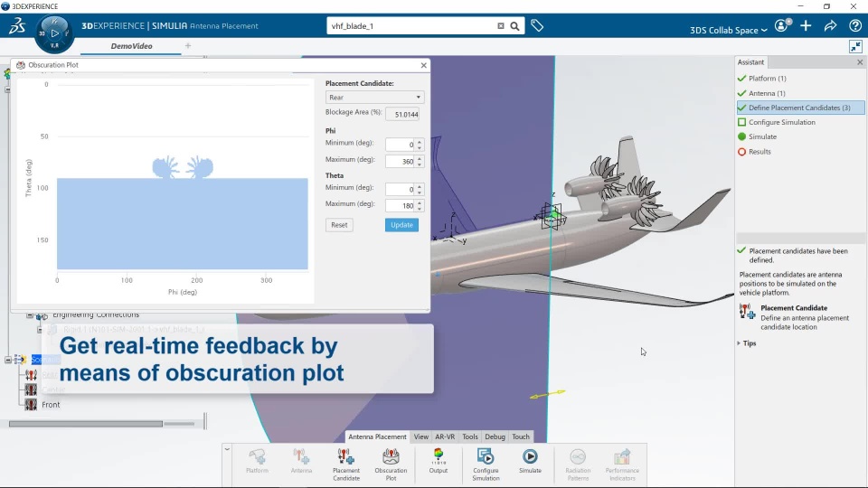Open Configure Simulation tool
Screen dimensions: 868x488
pyautogui.click(x=486, y=465)
